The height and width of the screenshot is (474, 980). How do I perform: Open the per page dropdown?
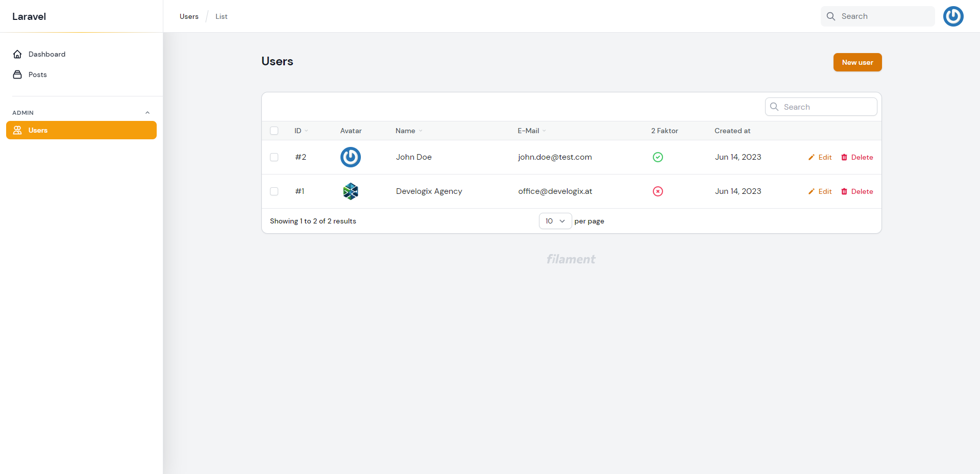pyautogui.click(x=555, y=221)
